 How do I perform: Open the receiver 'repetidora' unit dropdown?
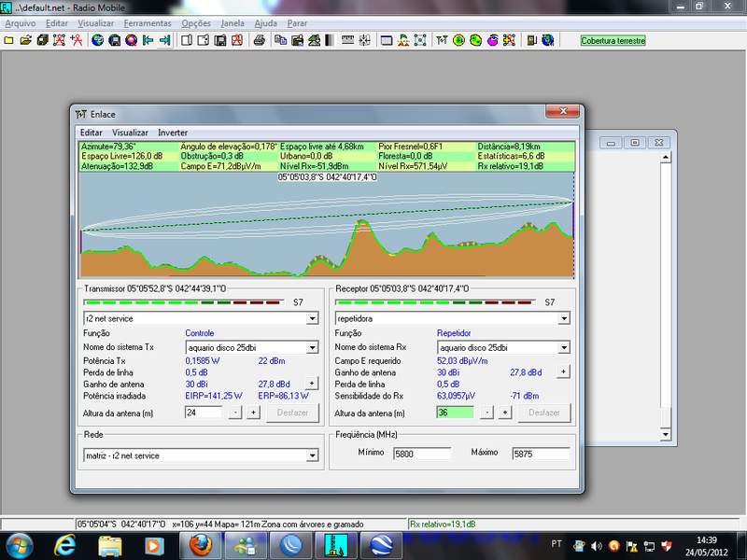pyautogui.click(x=563, y=318)
